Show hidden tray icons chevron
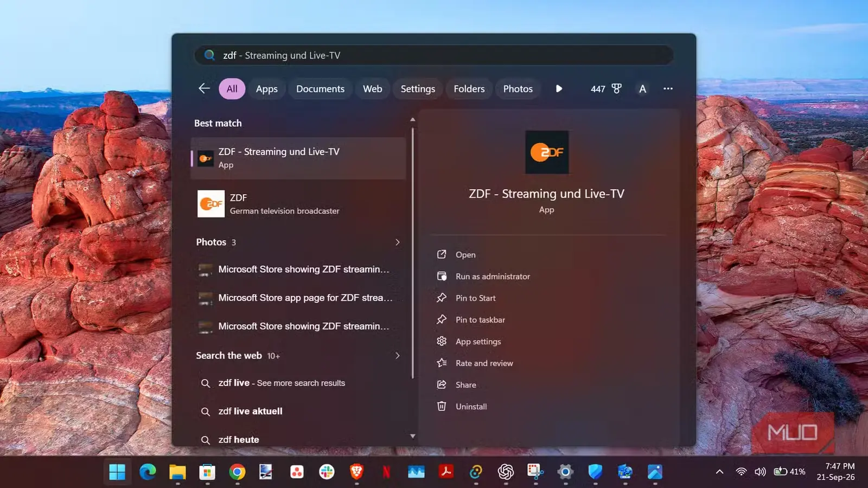Image resolution: width=868 pixels, height=488 pixels. (719, 472)
